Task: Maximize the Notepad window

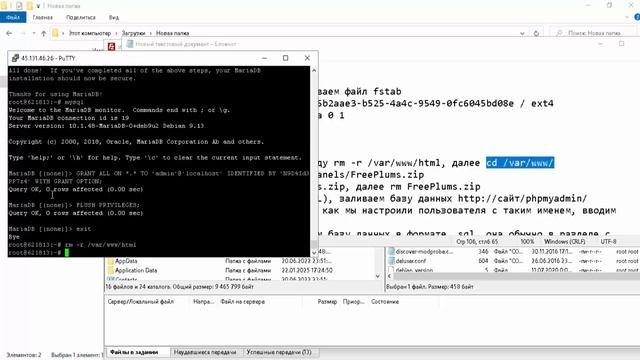Action: pos(621,44)
